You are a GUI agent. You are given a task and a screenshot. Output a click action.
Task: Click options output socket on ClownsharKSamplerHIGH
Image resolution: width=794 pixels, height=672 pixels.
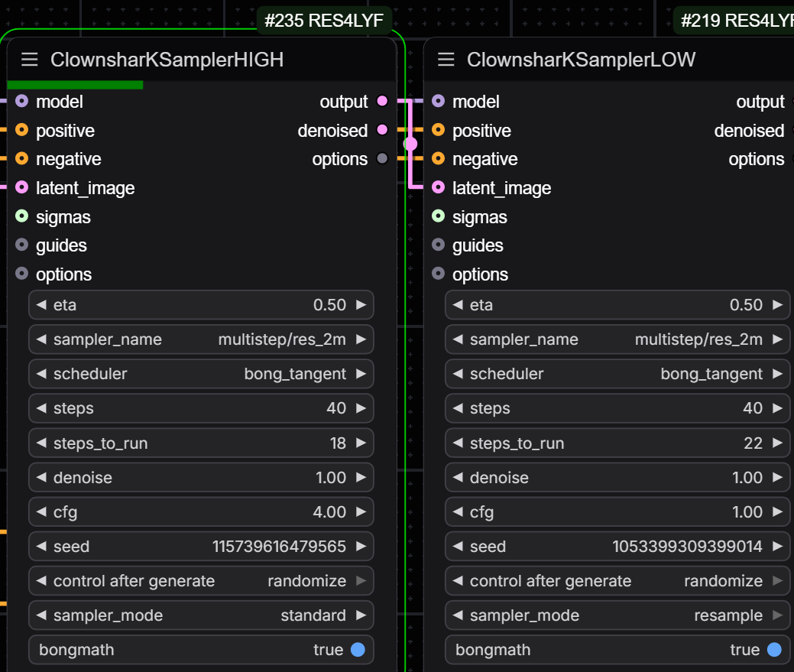[382, 158]
